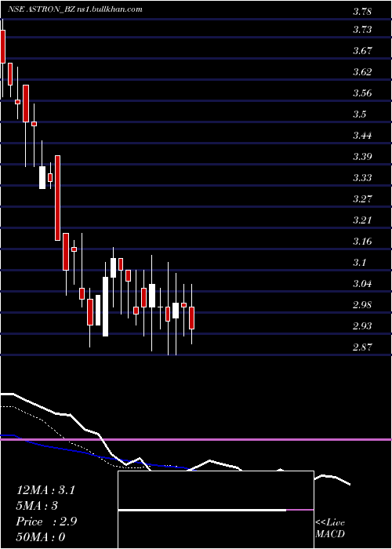This screenshot has width=392, height=549.
Task: Click the 3.33 price axis label
Action: coord(362,178)
